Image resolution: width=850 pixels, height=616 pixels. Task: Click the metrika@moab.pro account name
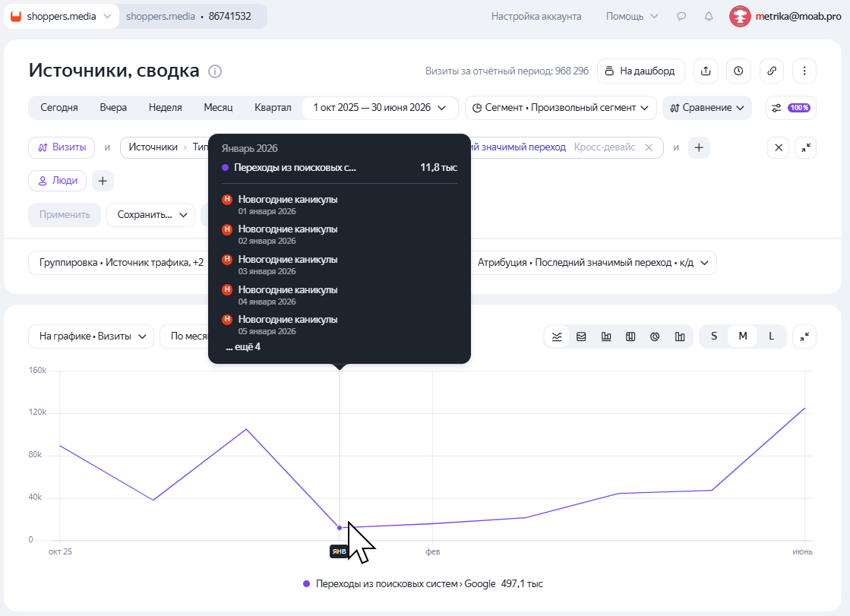[x=798, y=16]
